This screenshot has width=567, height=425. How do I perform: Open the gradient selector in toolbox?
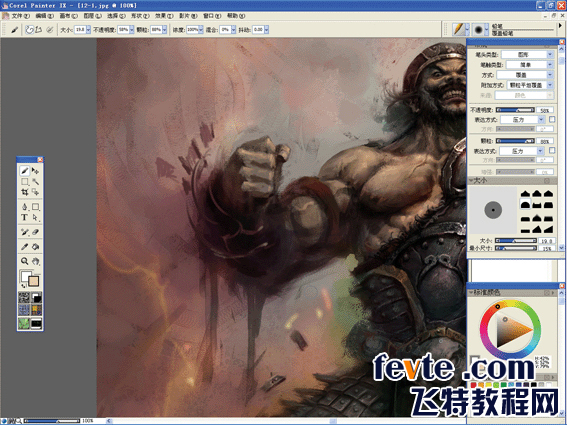pyautogui.click(x=36, y=297)
